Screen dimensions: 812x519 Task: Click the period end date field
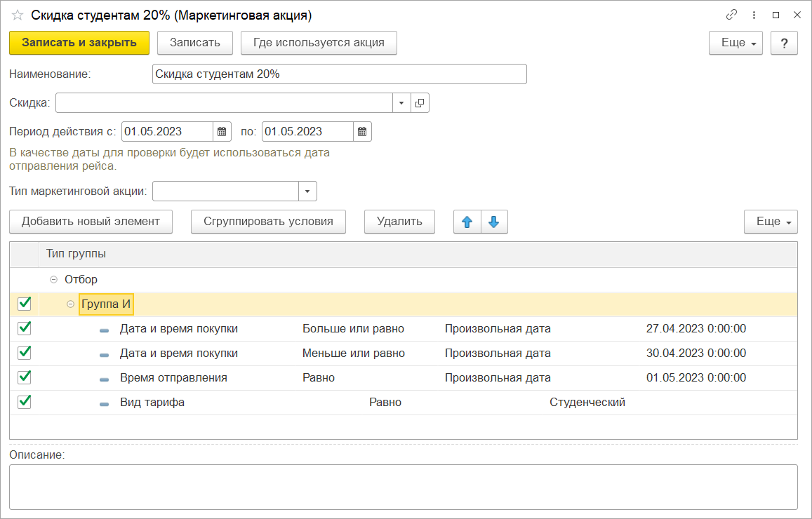307,132
